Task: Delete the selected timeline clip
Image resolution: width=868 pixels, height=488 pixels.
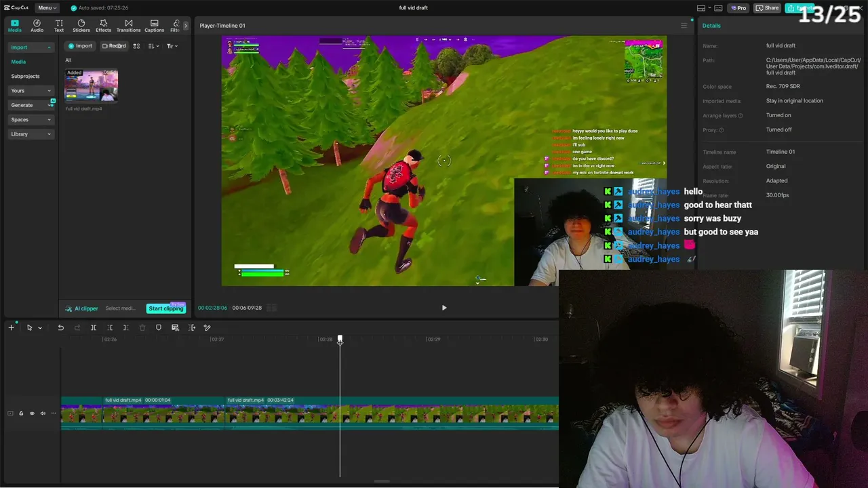Action: (142, 328)
